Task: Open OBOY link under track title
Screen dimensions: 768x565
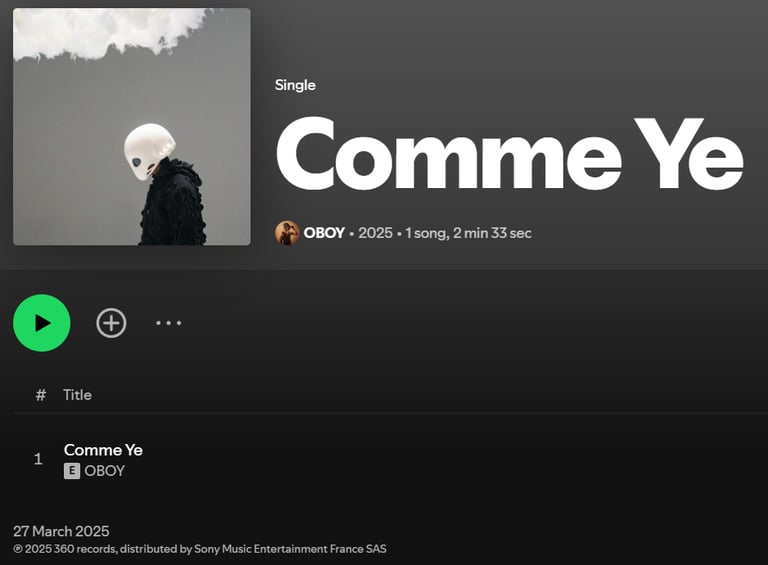Action: pyautogui.click(x=104, y=471)
